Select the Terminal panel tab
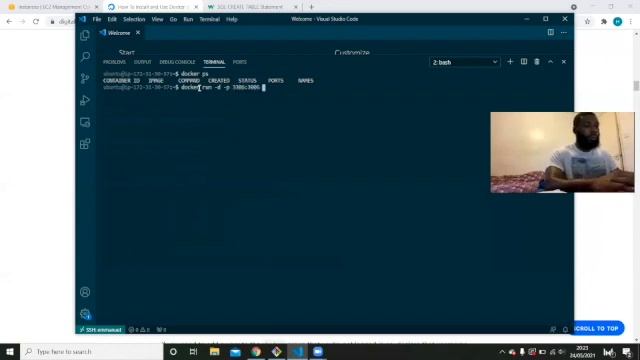Viewport: 640px width, 360px height. [214, 62]
